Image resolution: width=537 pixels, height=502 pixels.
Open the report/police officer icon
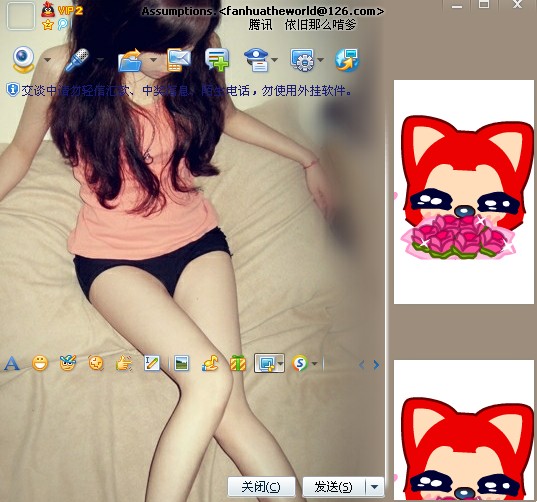tap(257, 60)
